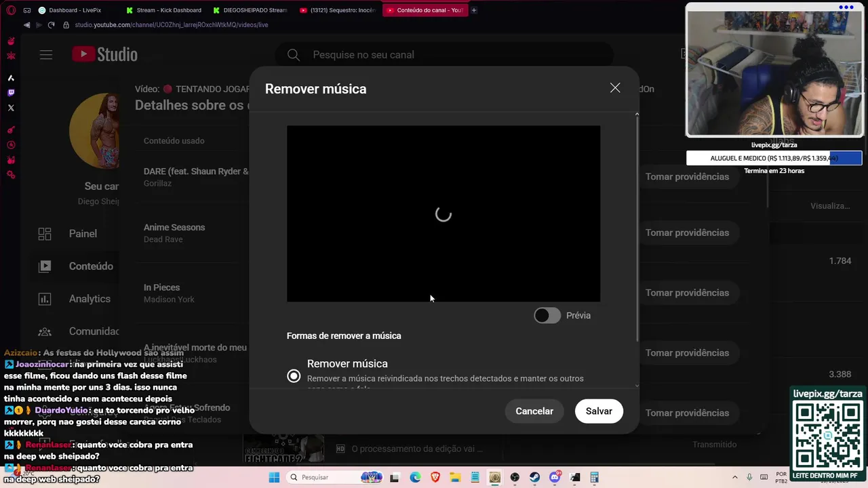Open the YouTube Studio hamburger menu

[x=46, y=55]
